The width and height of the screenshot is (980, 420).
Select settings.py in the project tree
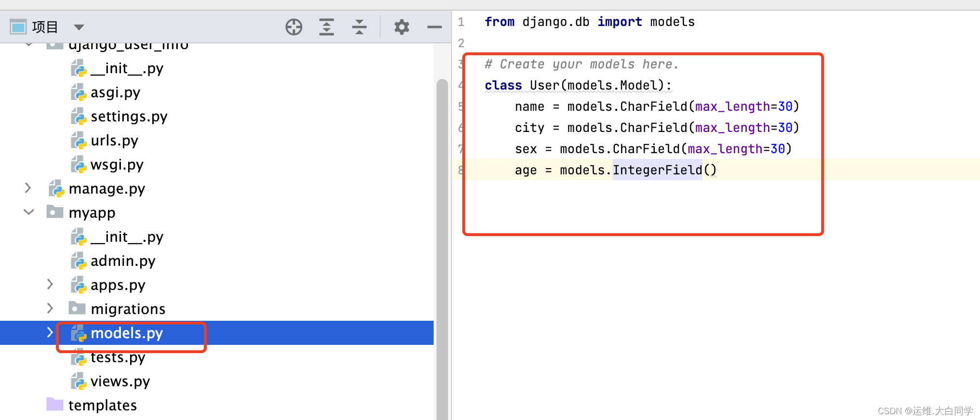click(129, 117)
